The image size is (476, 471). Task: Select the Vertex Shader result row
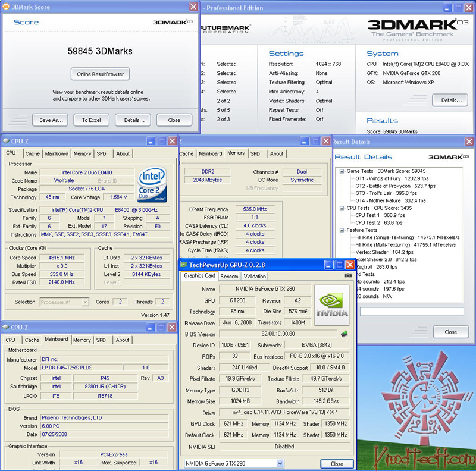pos(384,252)
